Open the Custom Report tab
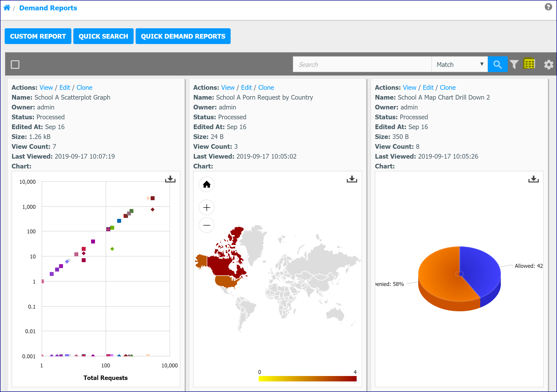Image resolution: width=557 pixels, height=392 pixels. [x=38, y=36]
